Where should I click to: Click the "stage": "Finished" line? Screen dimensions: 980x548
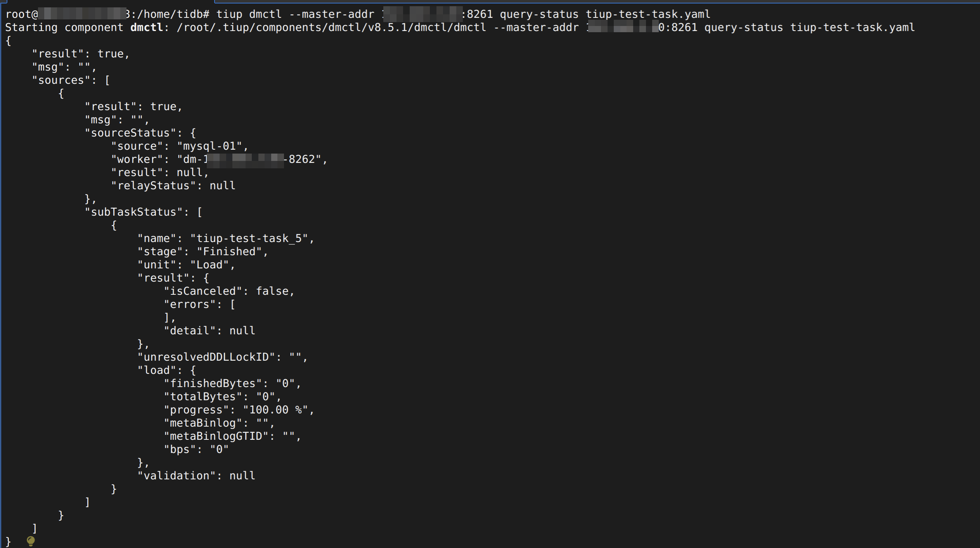point(203,252)
